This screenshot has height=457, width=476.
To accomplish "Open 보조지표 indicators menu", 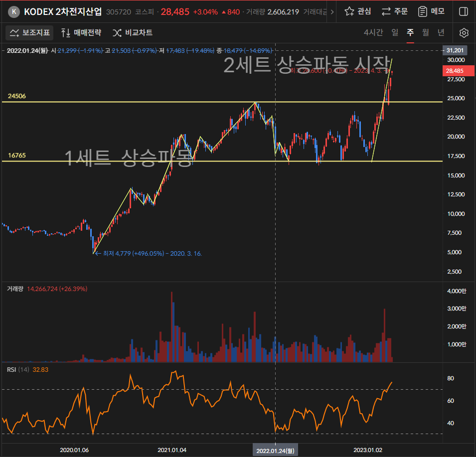I will coord(29,33).
